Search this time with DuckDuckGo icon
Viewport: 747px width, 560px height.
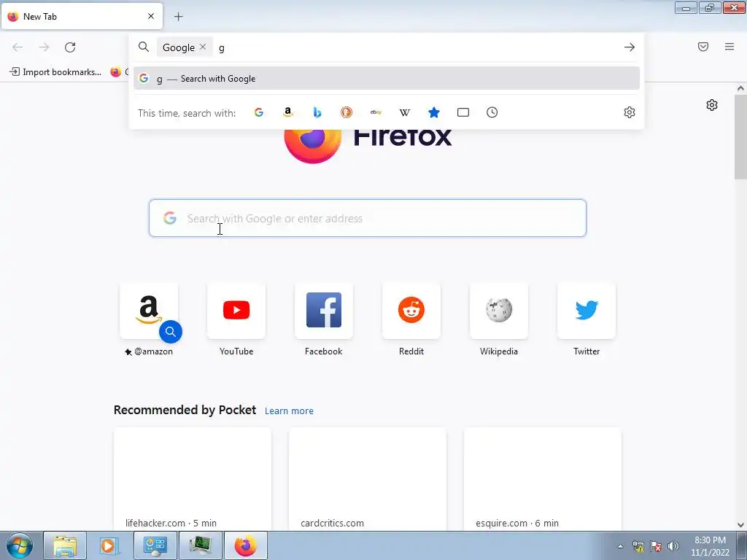coord(347,112)
